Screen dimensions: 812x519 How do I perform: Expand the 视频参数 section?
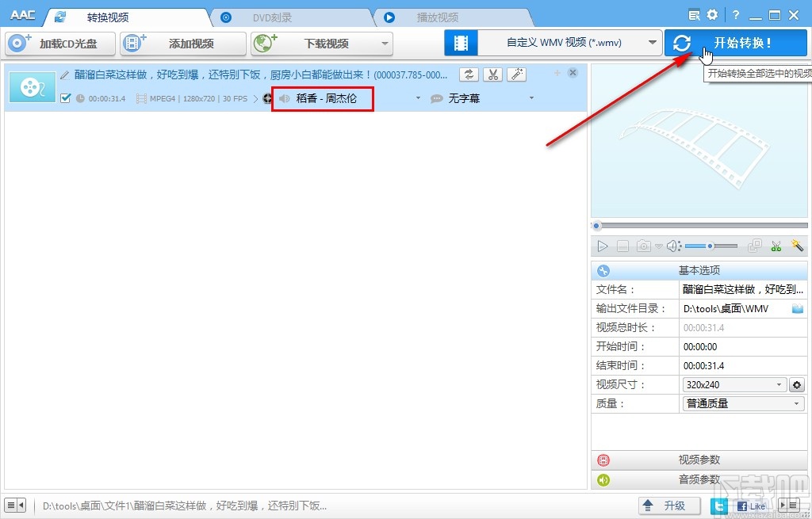tap(701, 460)
